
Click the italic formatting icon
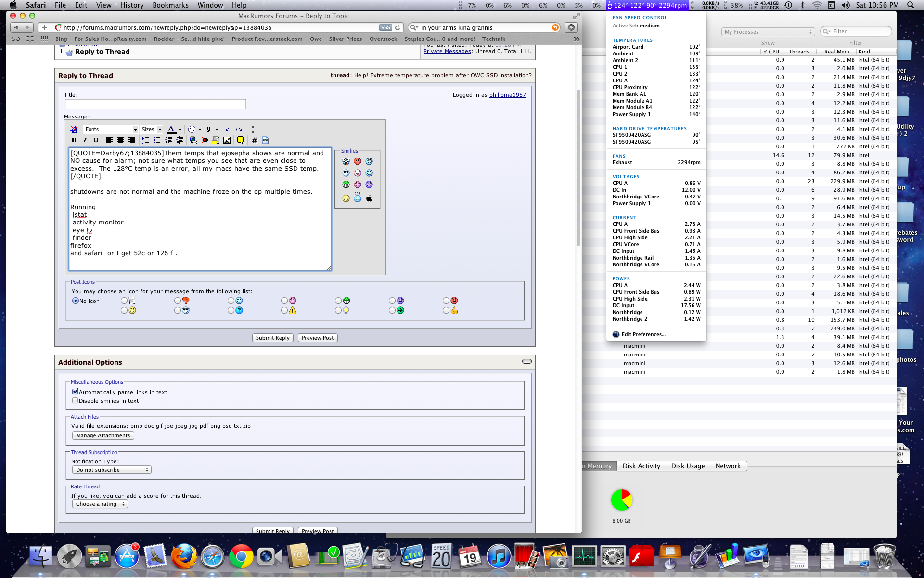[x=85, y=140]
